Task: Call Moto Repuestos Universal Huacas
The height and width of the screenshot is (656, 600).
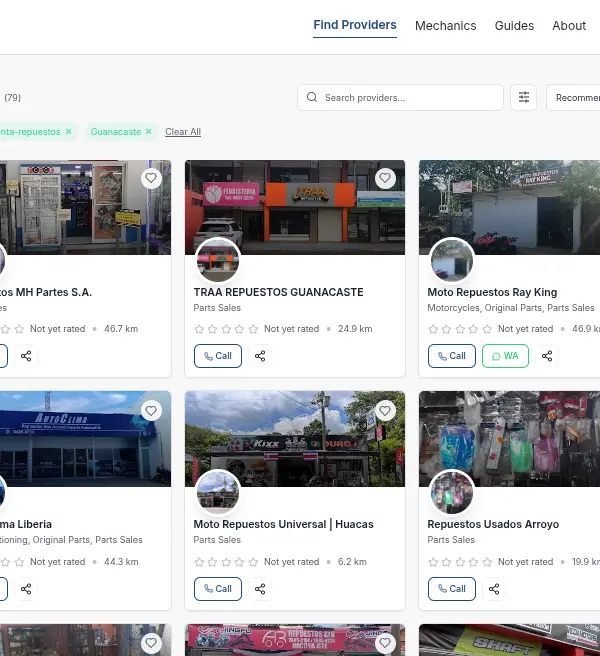Action: pos(218,589)
